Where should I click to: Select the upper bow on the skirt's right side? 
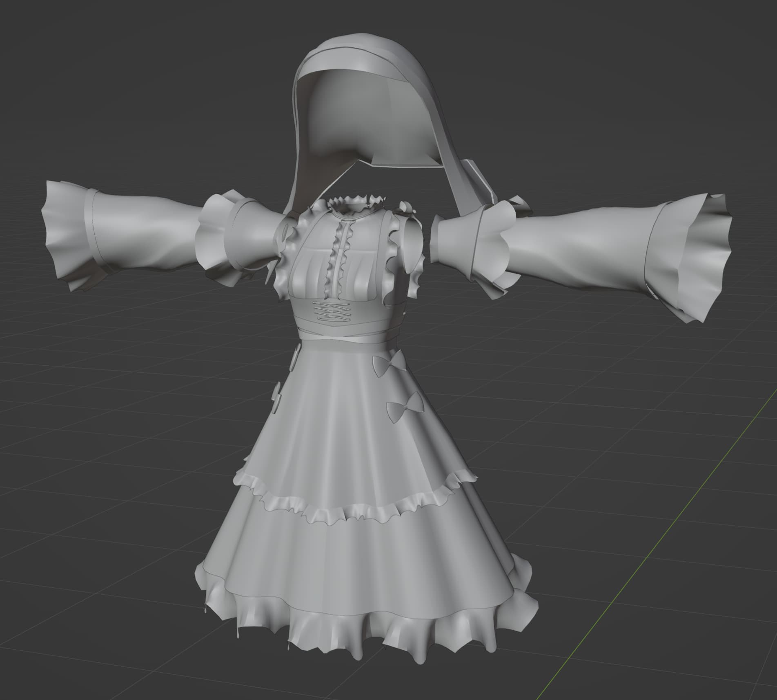pyautogui.click(x=388, y=364)
